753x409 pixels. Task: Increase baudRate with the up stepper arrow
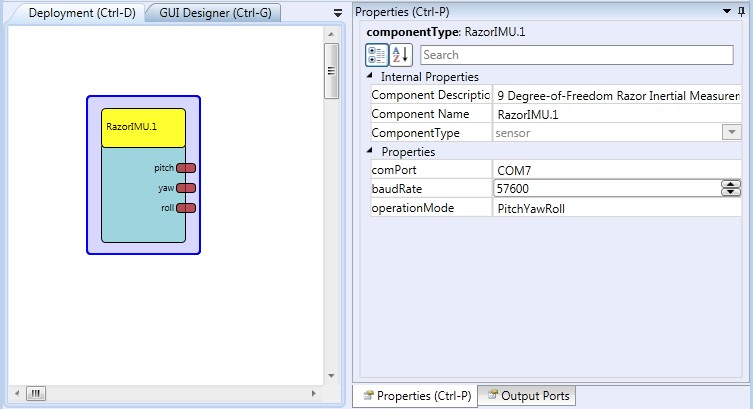(730, 184)
